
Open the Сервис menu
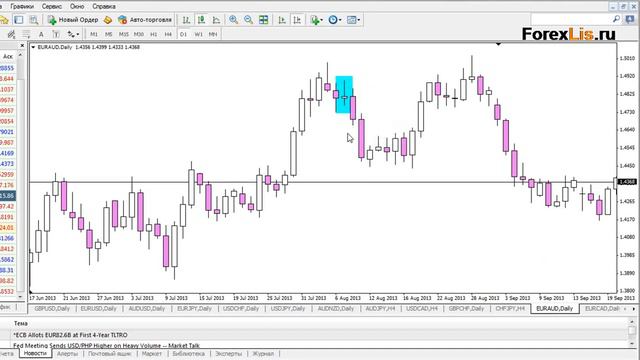[x=52, y=6]
